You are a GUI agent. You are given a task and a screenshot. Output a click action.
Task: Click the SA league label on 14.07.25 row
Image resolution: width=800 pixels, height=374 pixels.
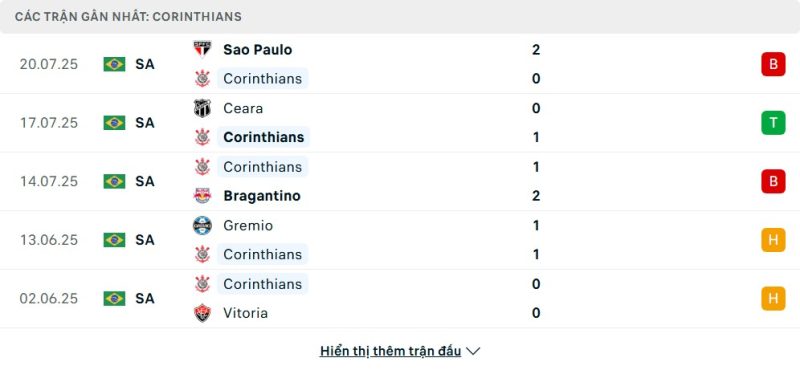click(x=145, y=181)
